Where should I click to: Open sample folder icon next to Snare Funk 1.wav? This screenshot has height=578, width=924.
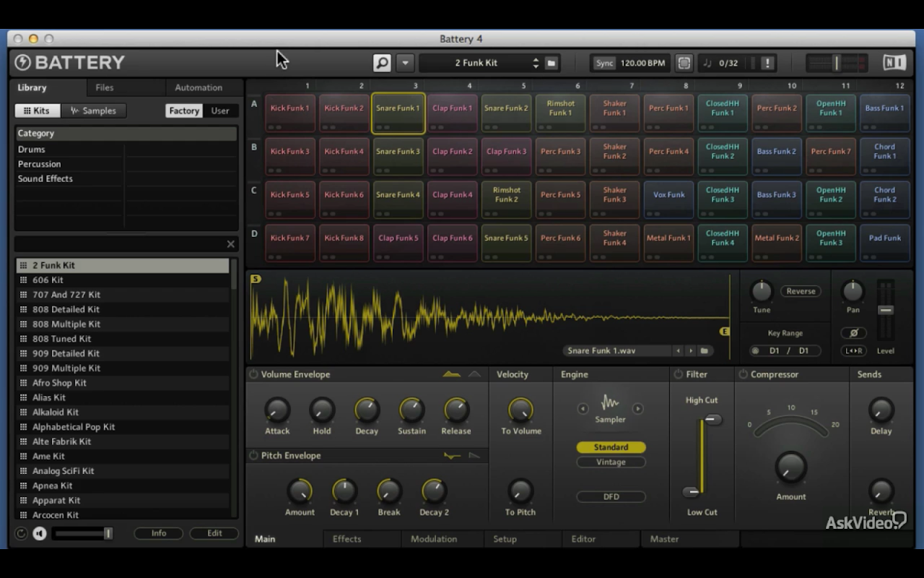coord(705,351)
